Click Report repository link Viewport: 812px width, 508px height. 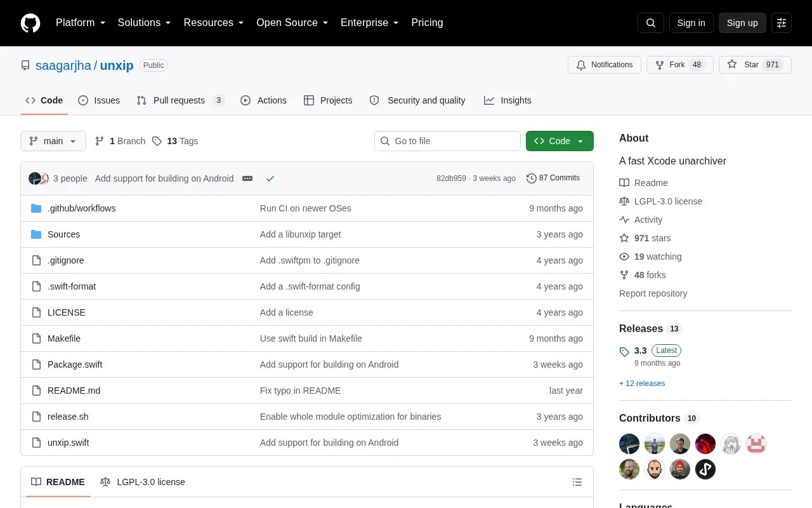click(653, 293)
